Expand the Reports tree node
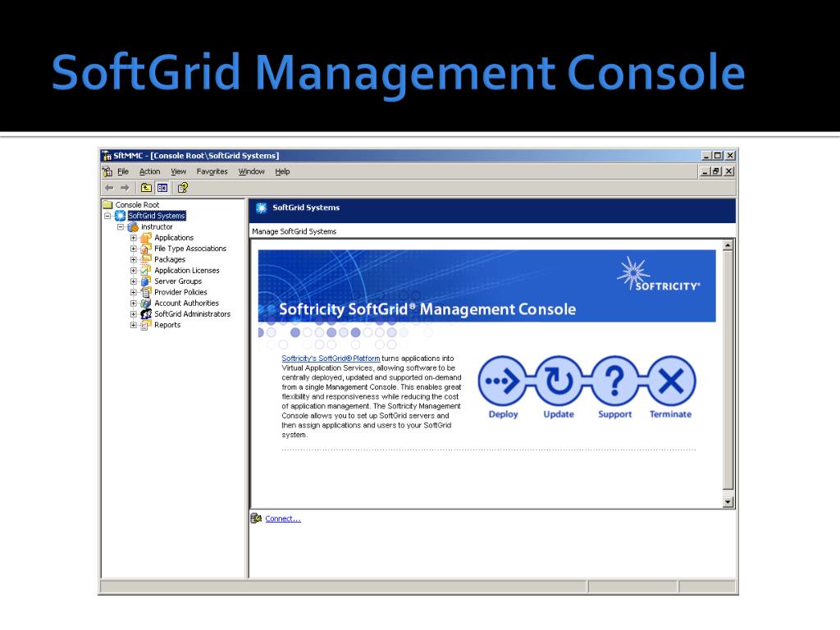 [x=134, y=325]
